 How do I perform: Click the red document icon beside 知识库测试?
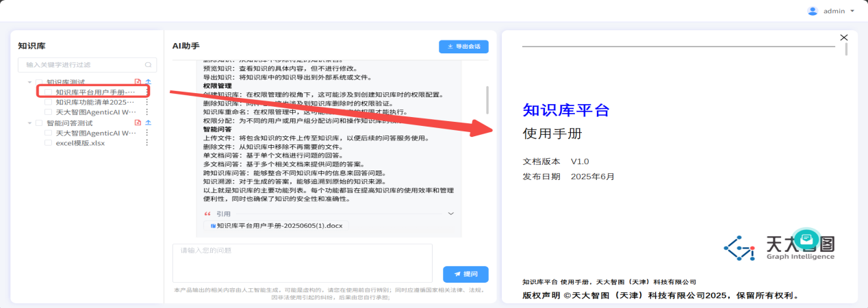coord(138,82)
